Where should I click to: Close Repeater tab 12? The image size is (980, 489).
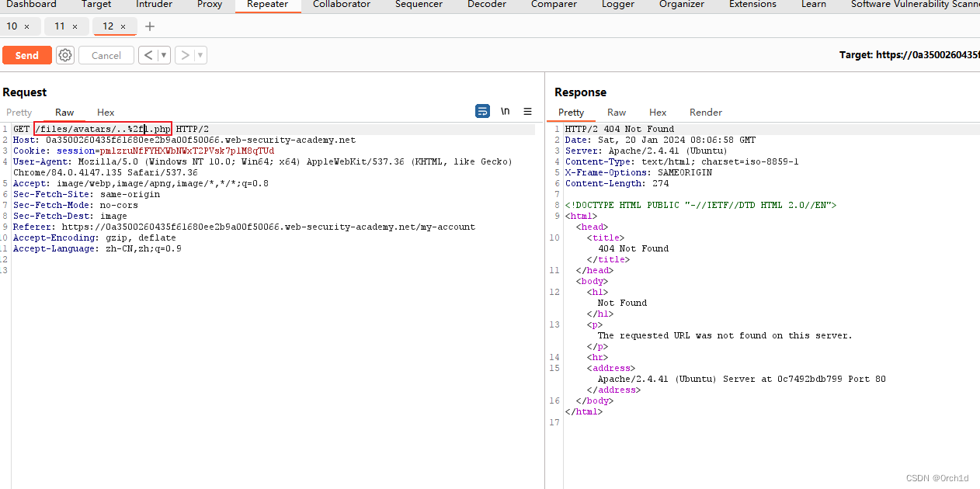pos(123,26)
